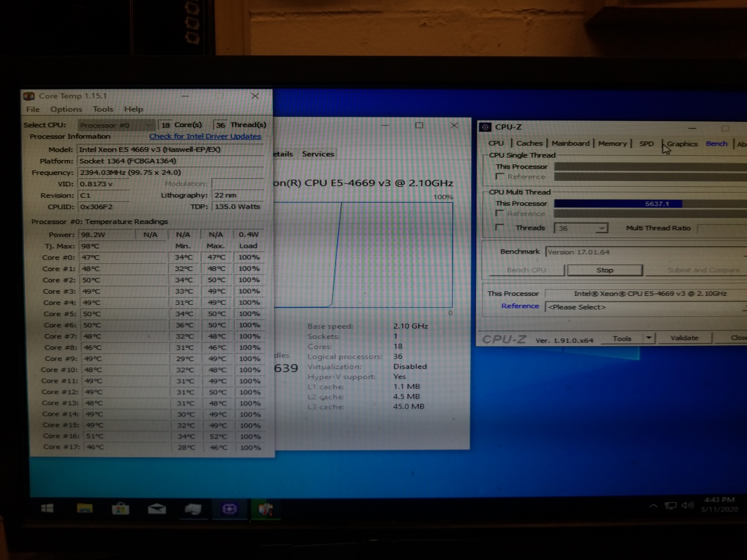Screen dimensions: 747x560
Task: Open File Explorer from the taskbar
Action: tap(84, 508)
